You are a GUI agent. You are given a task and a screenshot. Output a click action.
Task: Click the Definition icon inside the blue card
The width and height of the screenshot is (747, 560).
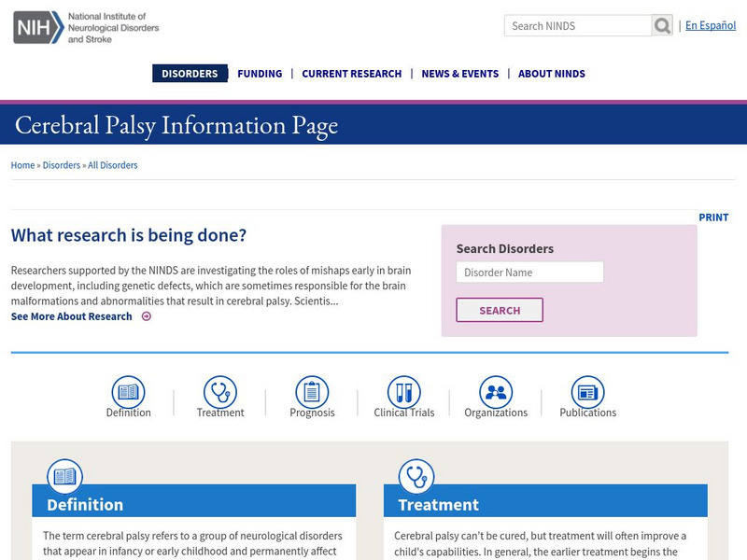tap(65, 476)
